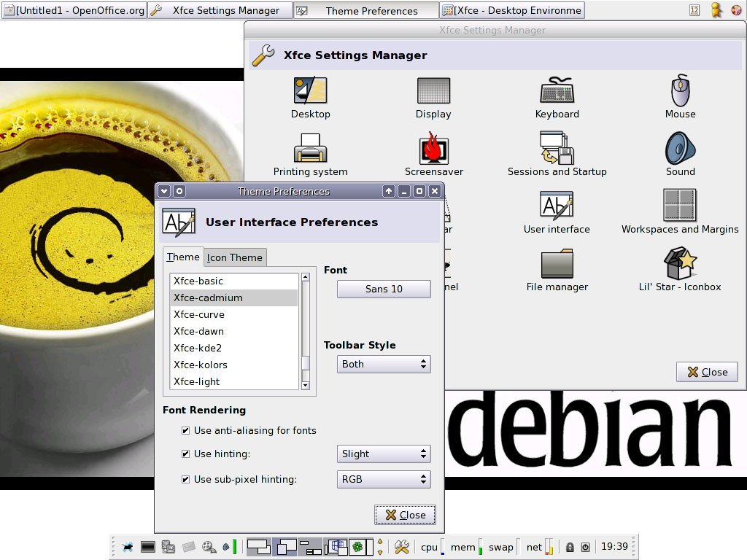
Task: Open the Printing system icon
Action: (x=310, y=155)
